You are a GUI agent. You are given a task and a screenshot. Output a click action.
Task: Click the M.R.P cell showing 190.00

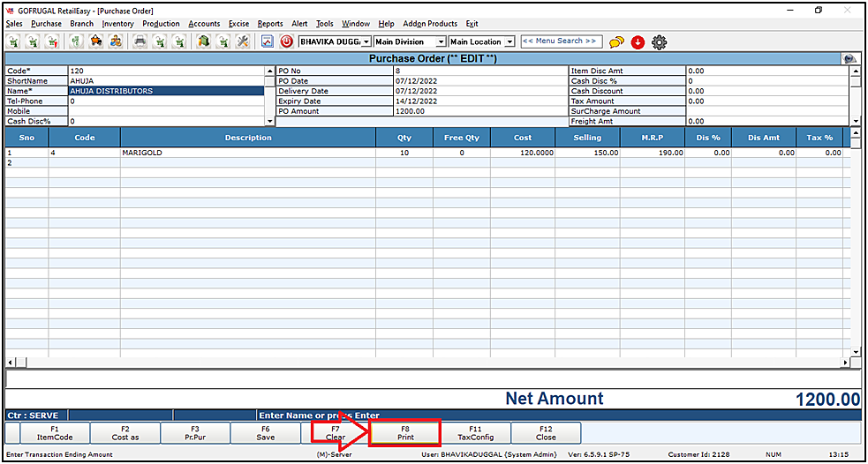pos(653,153)
